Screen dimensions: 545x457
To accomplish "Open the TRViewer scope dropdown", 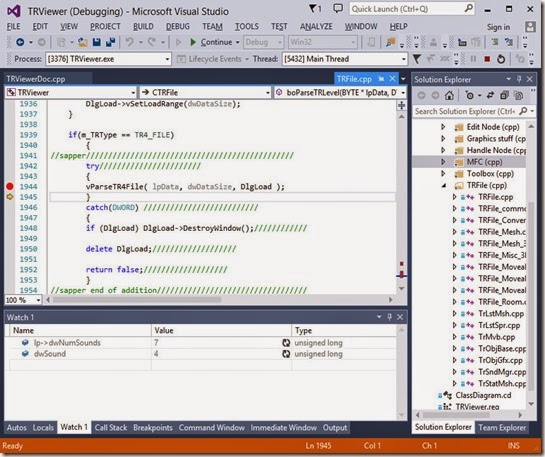I will click(x=133, y=93).
